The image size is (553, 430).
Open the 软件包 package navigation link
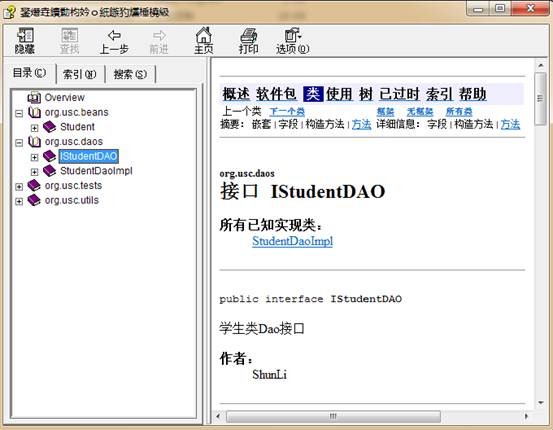(x=276, y=94)
